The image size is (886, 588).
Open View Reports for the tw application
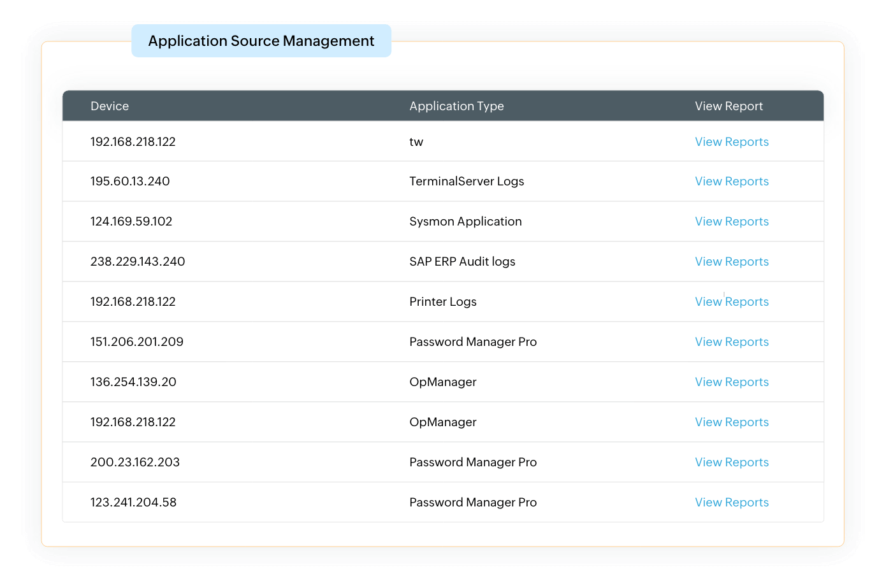click(x=731, y=142)
